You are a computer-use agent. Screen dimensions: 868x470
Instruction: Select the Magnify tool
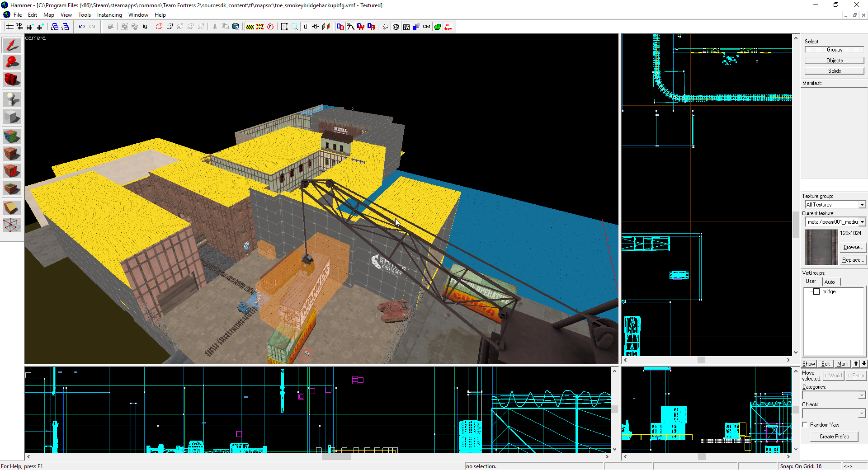[12, 62]
